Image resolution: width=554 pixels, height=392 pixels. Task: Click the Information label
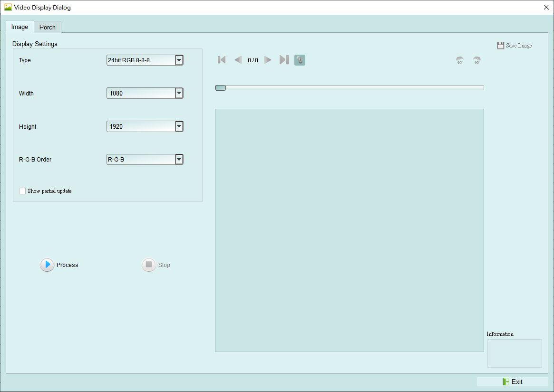tap(500, 334)
